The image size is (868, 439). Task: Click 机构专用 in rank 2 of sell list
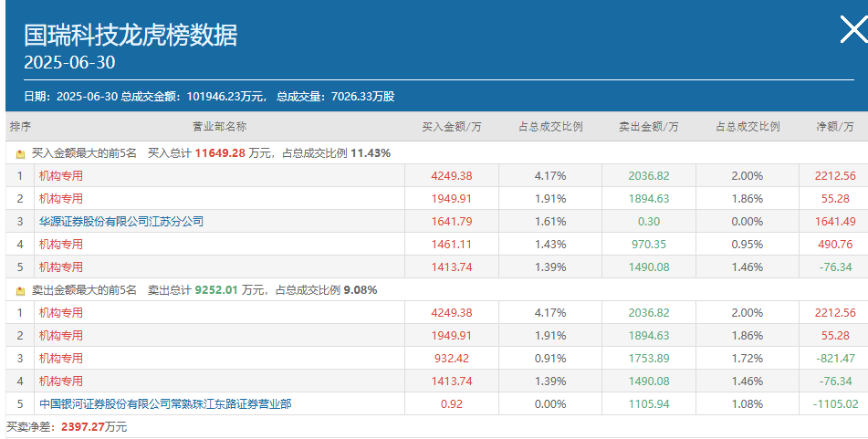[x=60, y=335]
